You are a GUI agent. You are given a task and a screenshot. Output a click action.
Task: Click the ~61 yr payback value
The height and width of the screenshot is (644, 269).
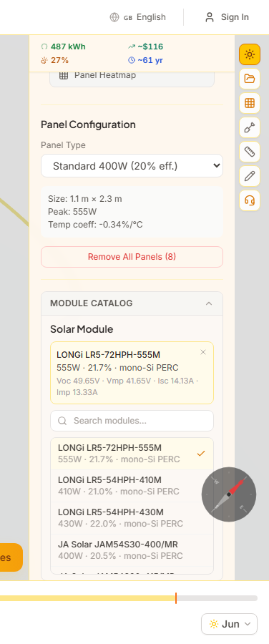click(x=150, y=60)
